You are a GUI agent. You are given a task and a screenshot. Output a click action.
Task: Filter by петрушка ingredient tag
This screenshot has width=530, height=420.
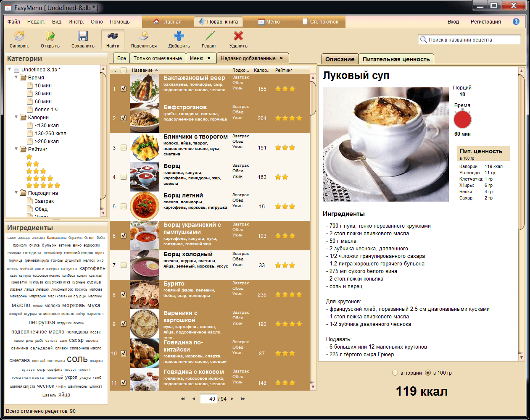(x=42, y=322)
